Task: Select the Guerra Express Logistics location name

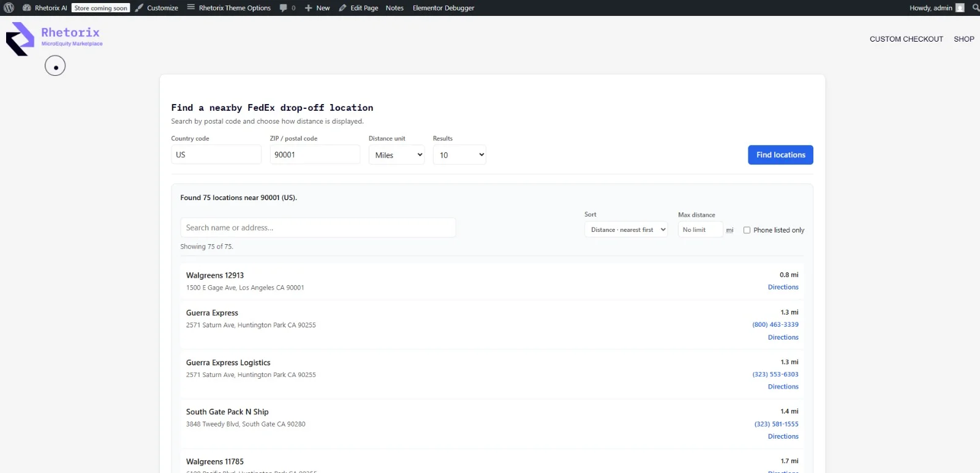Action: point(228,363)
